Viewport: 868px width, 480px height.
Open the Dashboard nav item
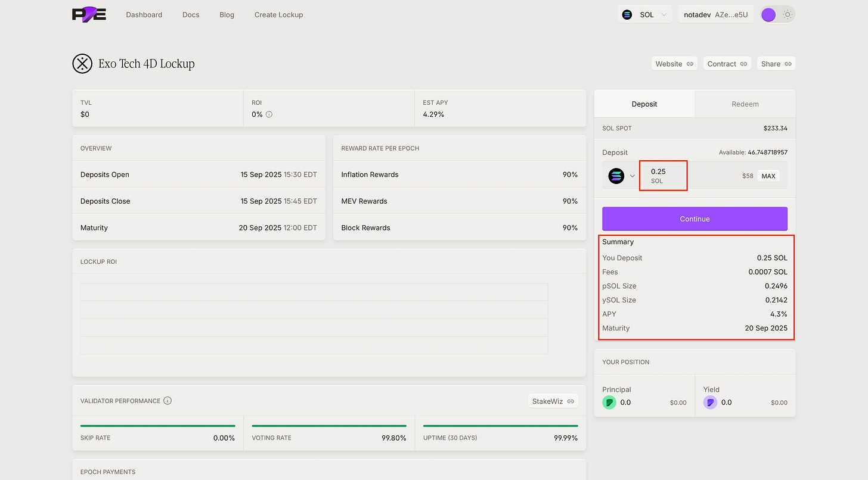(144, 15)
